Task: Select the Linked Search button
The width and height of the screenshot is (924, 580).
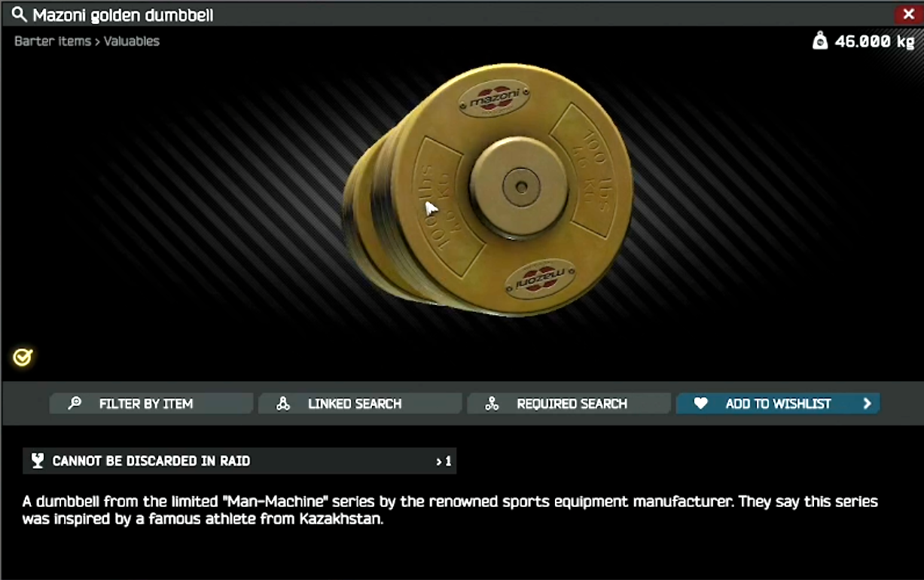Action: 360,404
